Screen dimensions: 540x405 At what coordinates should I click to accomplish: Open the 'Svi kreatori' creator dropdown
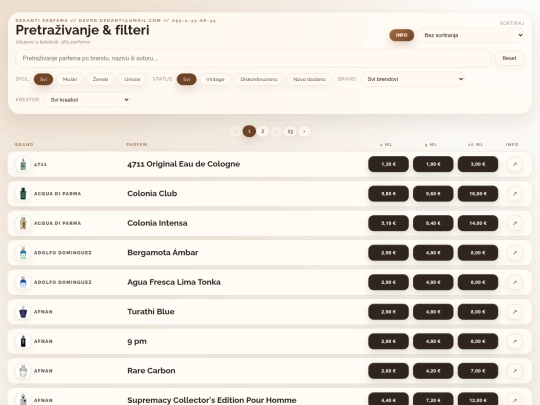point(87,100)
